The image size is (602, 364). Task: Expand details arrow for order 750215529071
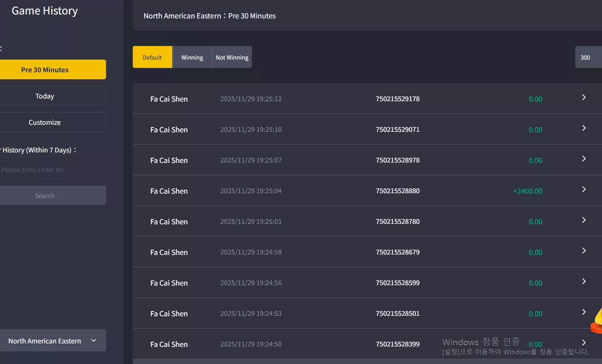(584, 128)
